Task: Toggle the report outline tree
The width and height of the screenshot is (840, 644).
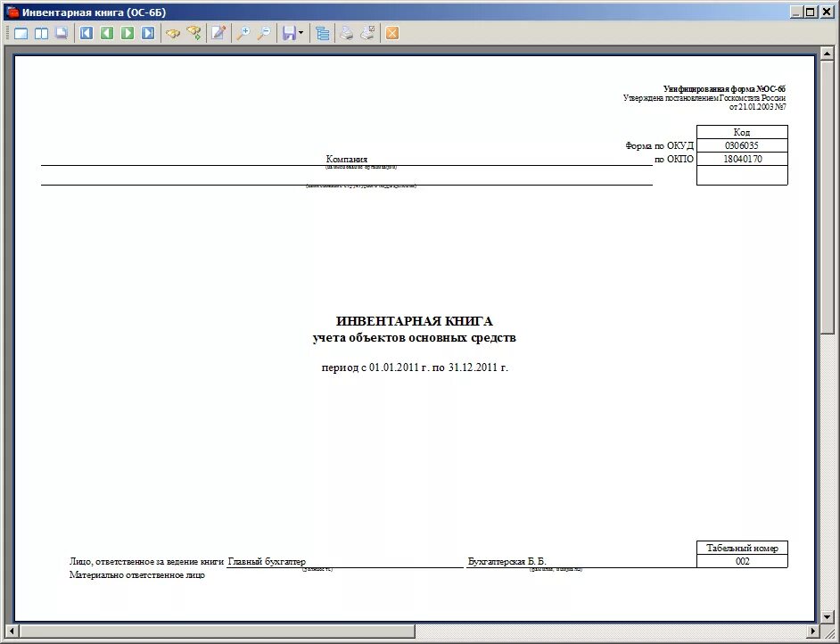Action: (x=323, y=33)
